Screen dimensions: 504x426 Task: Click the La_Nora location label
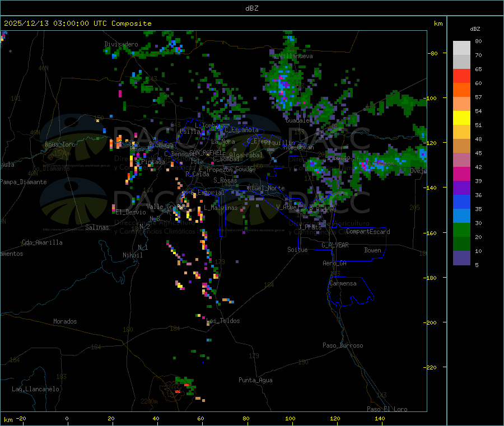223,142
